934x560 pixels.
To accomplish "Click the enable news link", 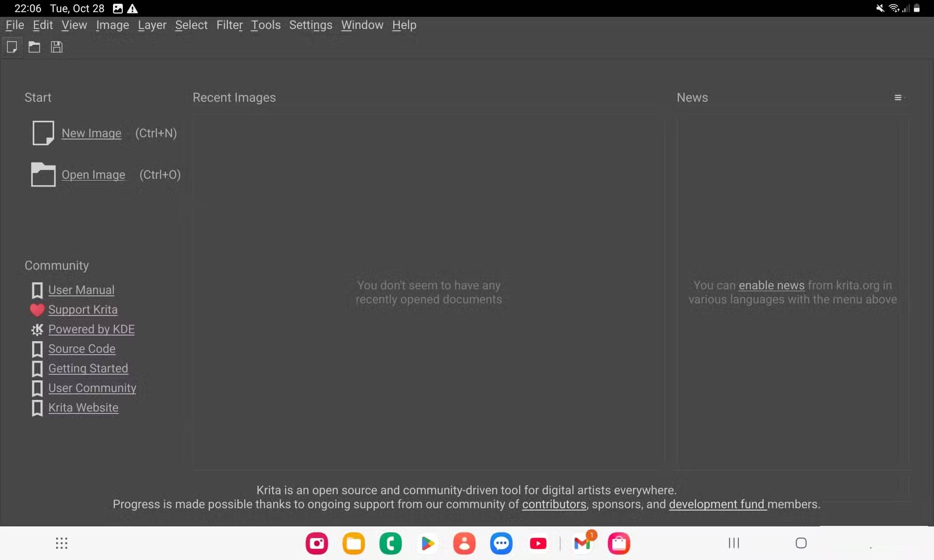I will 771,285.
